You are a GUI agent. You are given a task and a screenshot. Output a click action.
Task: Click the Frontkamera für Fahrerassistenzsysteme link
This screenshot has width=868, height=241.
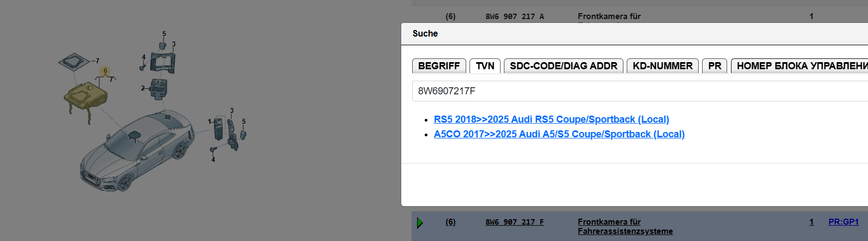pos(625,226)
